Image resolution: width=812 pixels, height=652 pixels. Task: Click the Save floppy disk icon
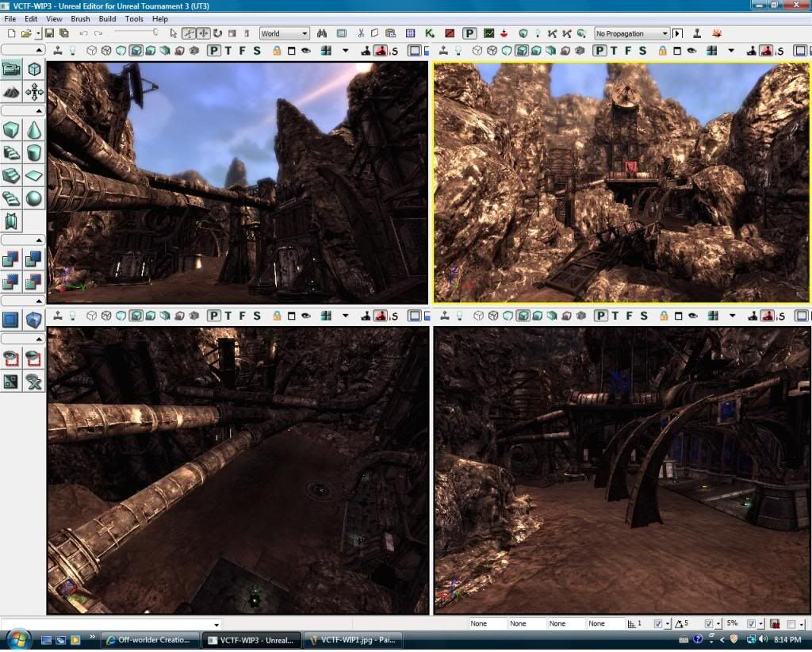point(49,33)
